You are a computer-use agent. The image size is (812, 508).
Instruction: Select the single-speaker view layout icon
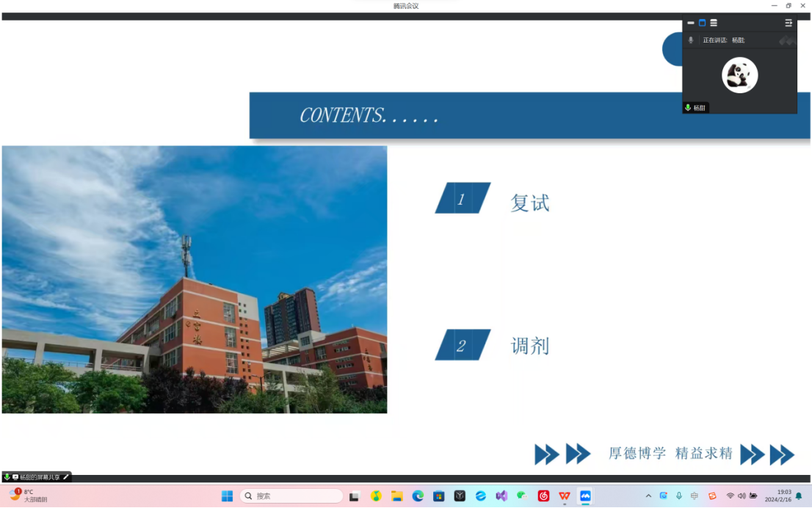pos(702,23)
